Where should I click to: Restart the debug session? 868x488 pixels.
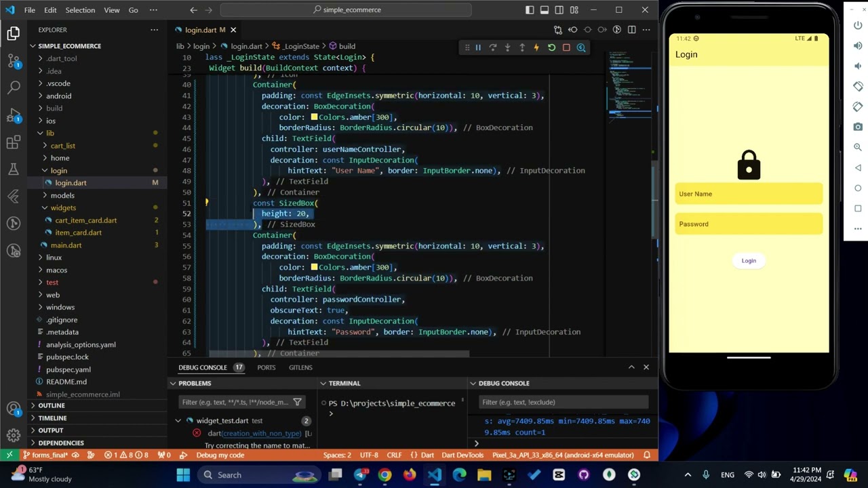pyautogui.click(x=551, y=47)
